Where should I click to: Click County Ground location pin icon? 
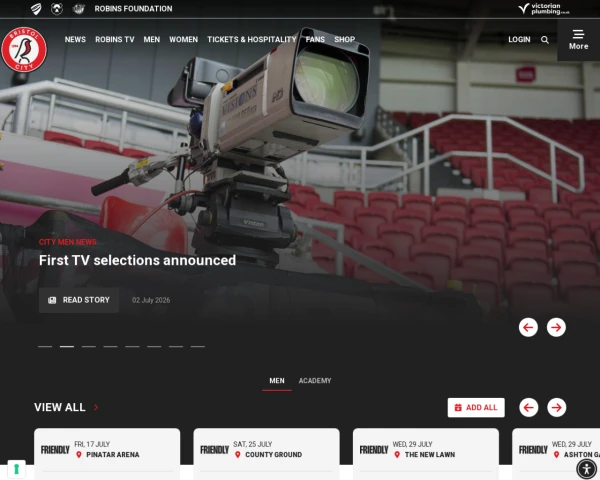click(x=238, y=454)
